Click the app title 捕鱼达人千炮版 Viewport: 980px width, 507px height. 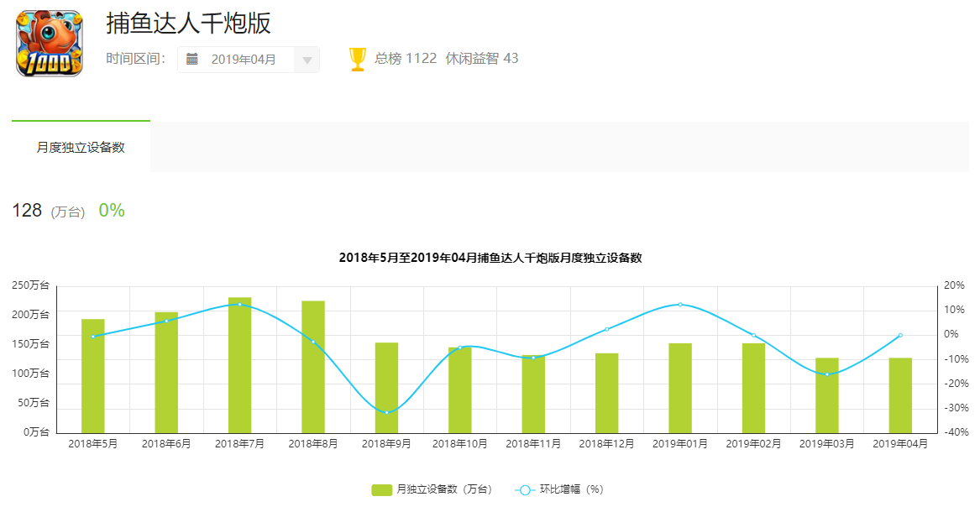(189, 24)
